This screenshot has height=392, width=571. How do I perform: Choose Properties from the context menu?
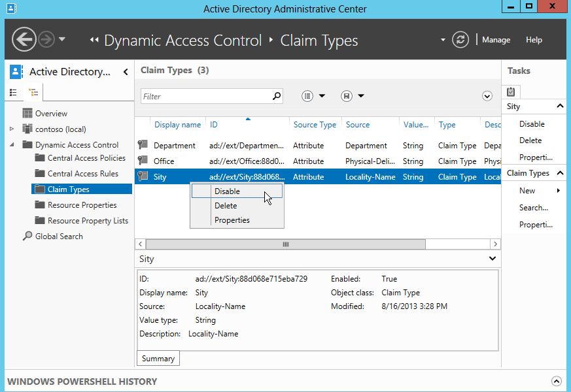(x=232, y=220)
